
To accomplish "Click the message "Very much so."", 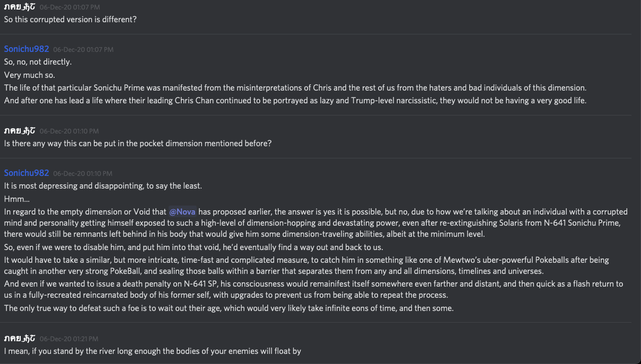I will [x=30, y=75].
